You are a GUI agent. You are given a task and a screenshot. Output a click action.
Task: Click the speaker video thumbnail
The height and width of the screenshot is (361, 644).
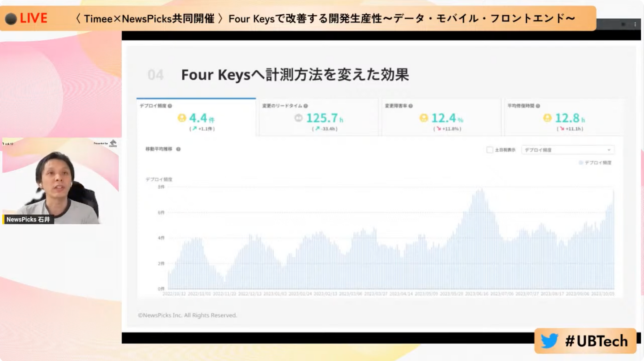pyautogui.click(x=60, y=181)
